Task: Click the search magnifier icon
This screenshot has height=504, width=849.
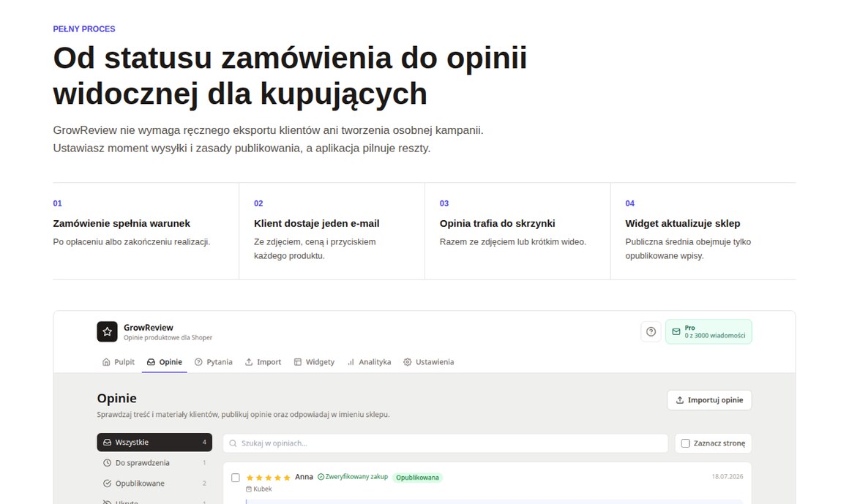Action: tap(233, 443)
